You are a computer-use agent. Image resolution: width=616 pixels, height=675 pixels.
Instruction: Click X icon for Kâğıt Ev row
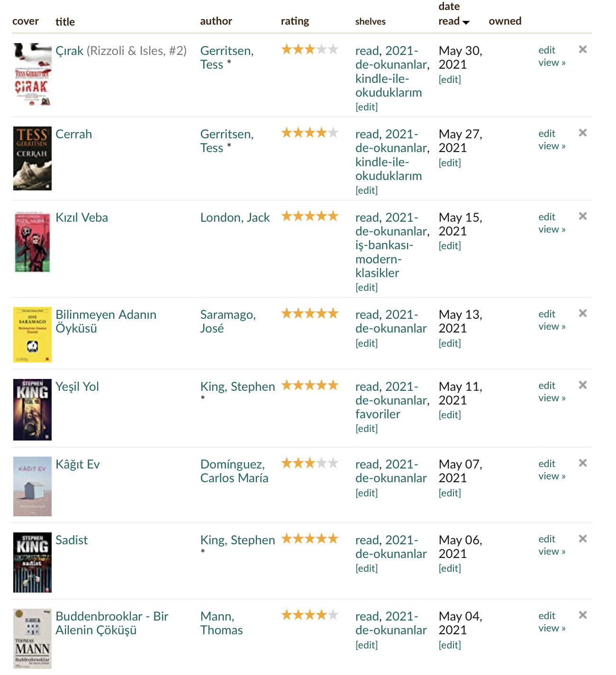[x=583, y=463]
